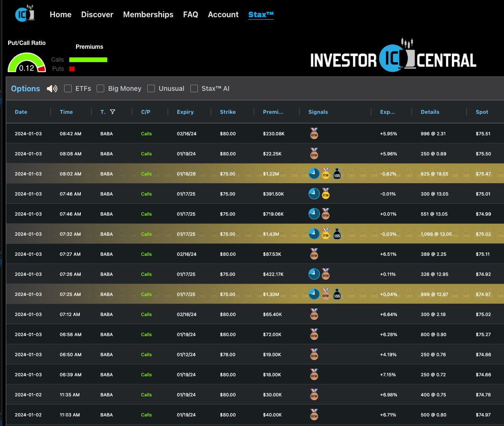
Task: Open the Account menu item
Action: [223, 14]
